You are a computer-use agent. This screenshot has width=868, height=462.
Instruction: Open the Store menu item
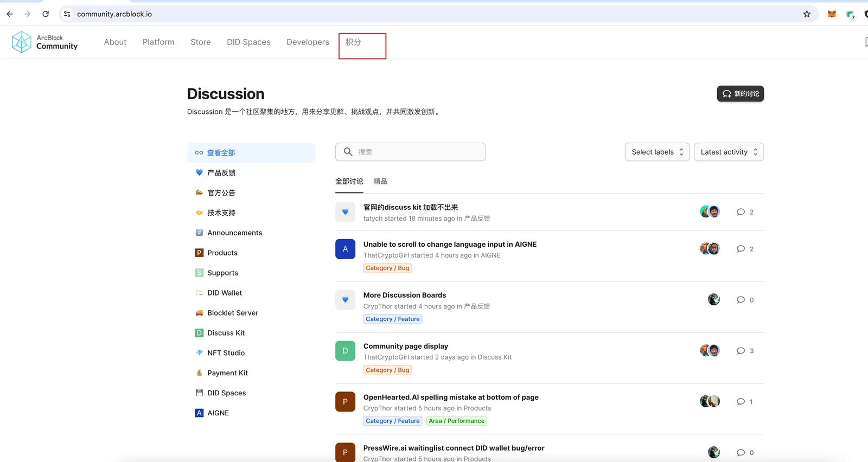[x=201, y=42]
